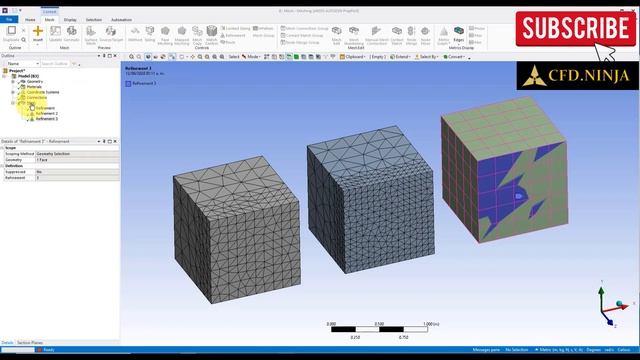Collapse the Scope section in Details
640x360 pixels.
point(2,148)
